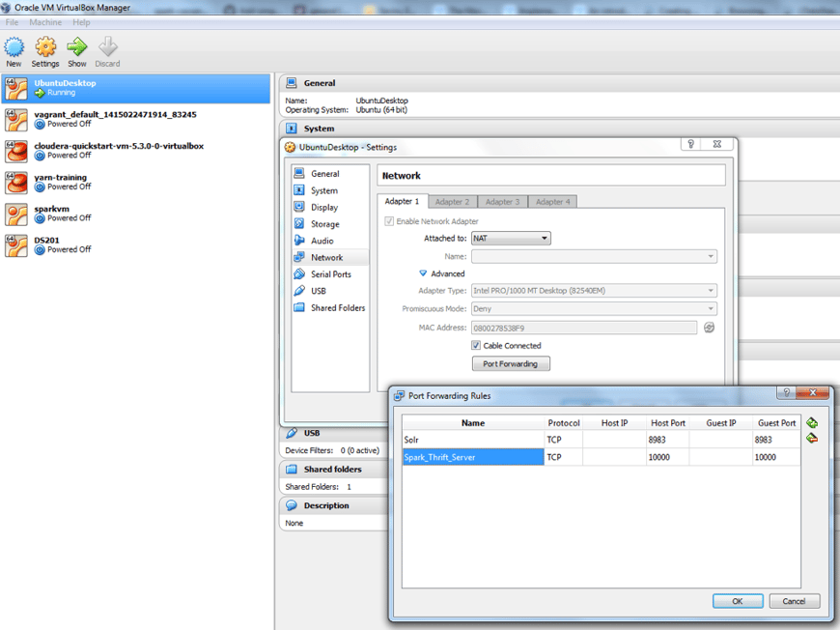Click the MAC Address input field
This screenshot has width=840, height=630.
[x=584, y=328]
